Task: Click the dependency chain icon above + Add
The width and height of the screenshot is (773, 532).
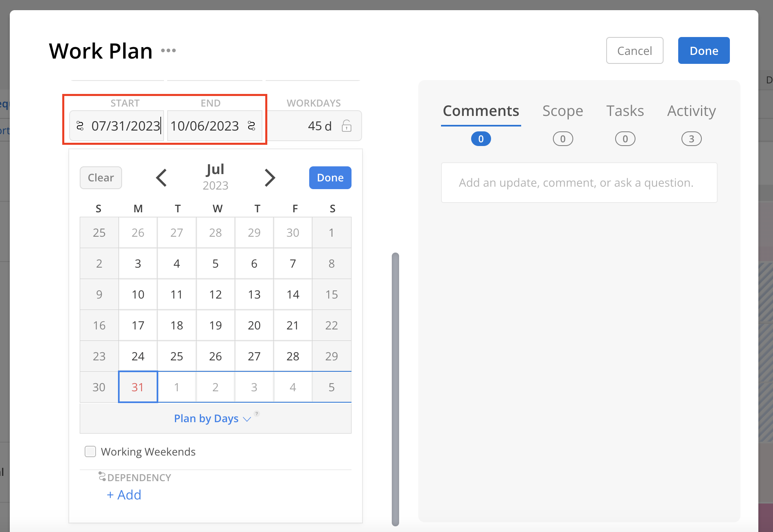Action: click(x=101, y=477)
